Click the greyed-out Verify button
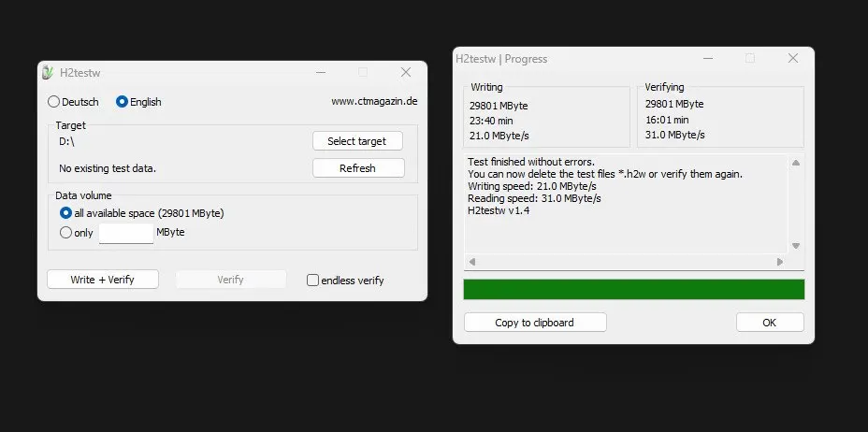This screenshot has height=432, width=868. pos(231,280)
